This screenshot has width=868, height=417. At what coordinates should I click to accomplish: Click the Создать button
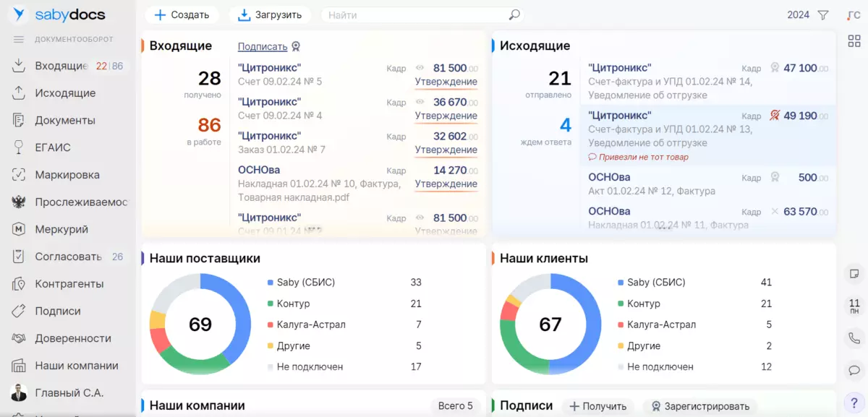click(182, 14)
